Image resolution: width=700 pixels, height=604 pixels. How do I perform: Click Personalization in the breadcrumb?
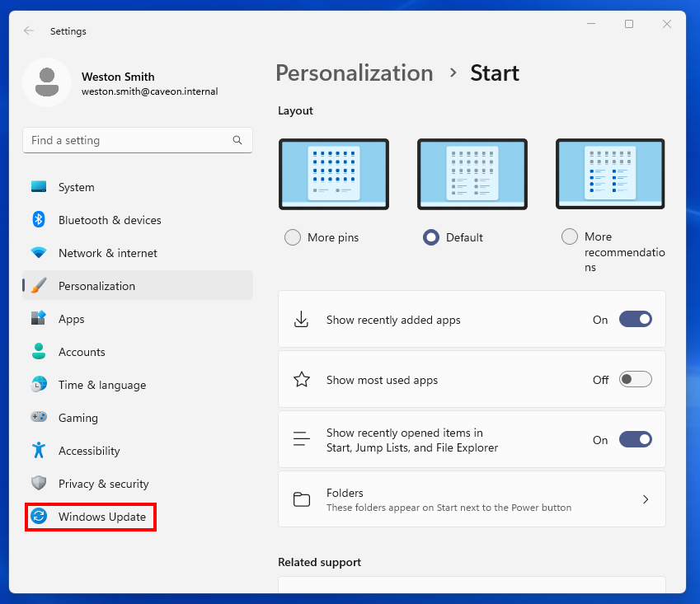[x=355, y=73]
